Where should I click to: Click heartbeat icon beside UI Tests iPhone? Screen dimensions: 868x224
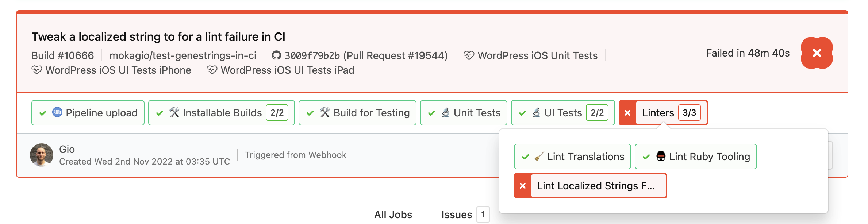(37, 70)
